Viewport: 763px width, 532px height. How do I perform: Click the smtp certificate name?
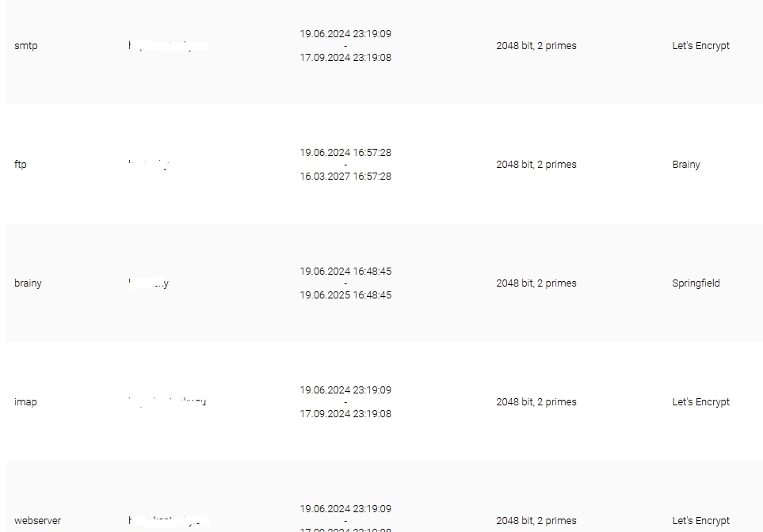tap(26, 46)
